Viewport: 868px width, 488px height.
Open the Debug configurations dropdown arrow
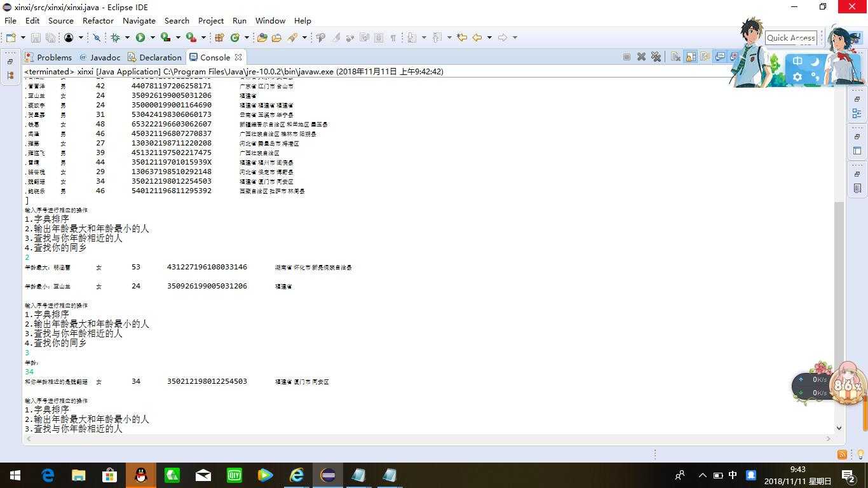point(127,37)
